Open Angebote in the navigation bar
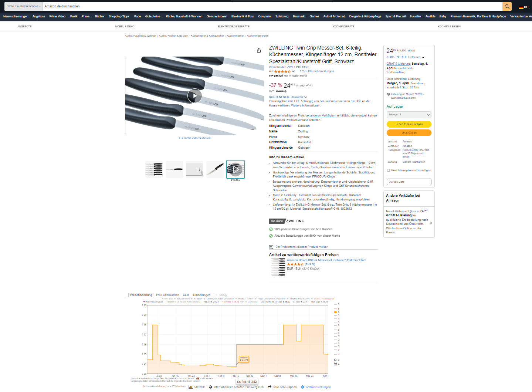Viewport: 532px width, 392px height. (x=39, y=16)
